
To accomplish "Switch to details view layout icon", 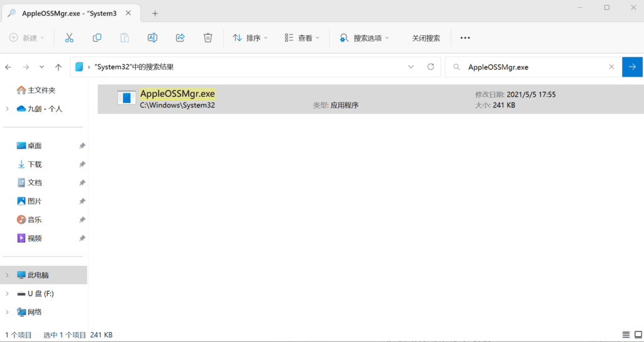I will pyautogui.click(x=626, y=334).
